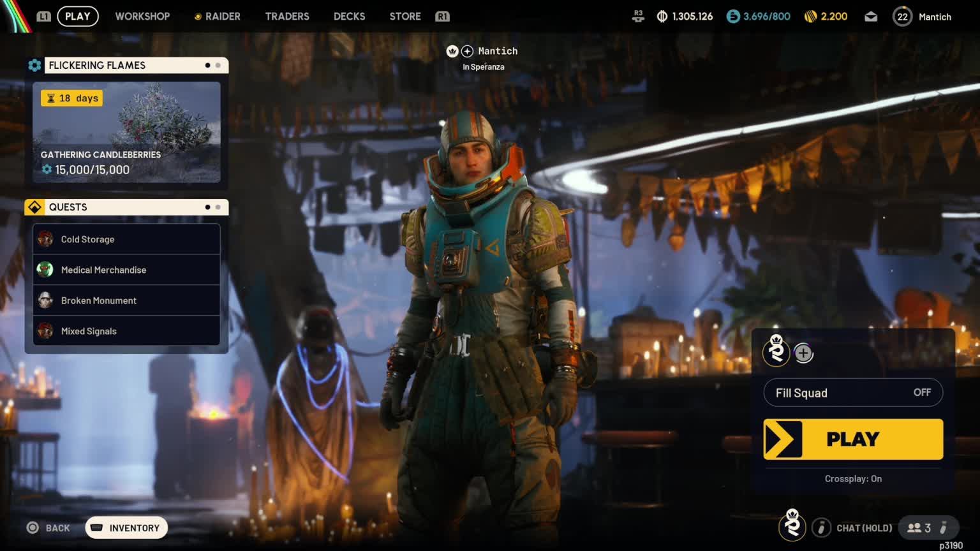Open the Broken Monument quest
The image size is (980, 551).
[126, 300]
